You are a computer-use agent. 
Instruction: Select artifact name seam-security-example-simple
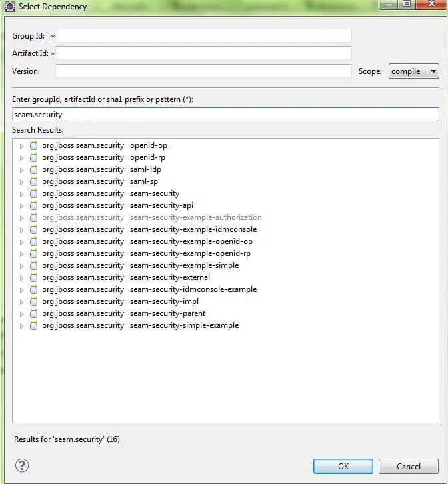click(x=184, y=265)
